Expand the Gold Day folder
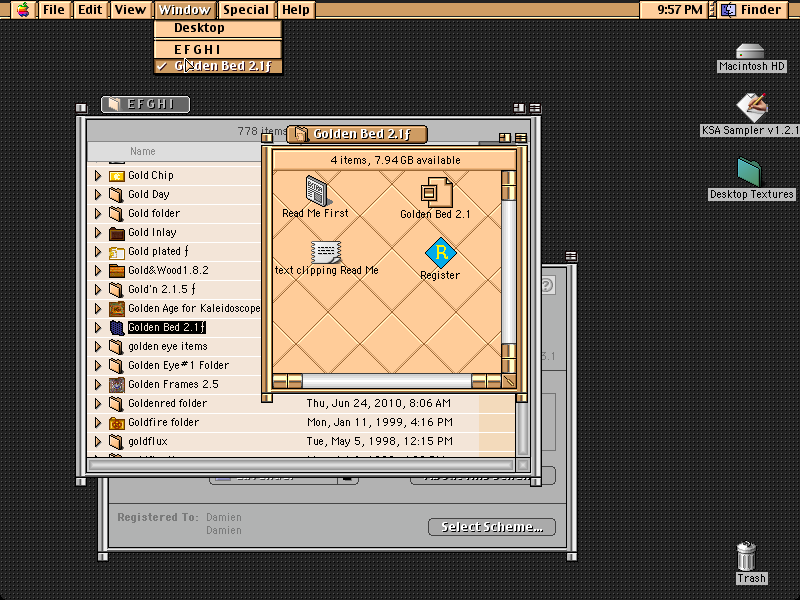 [98, 195]
